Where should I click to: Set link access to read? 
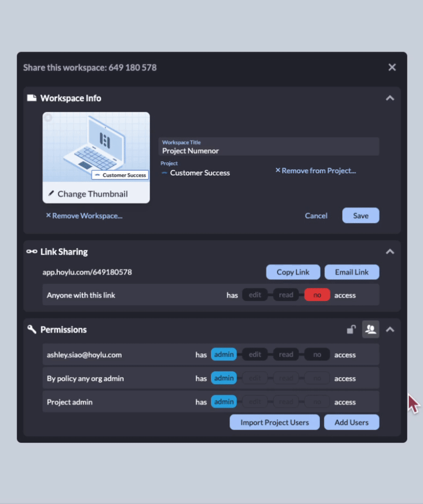[x=286, y=295]
